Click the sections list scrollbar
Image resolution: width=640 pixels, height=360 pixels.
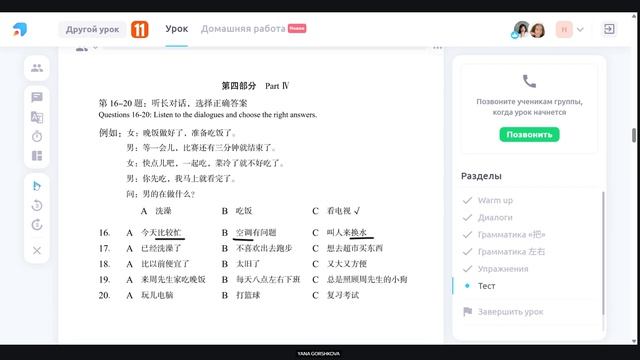603,253
